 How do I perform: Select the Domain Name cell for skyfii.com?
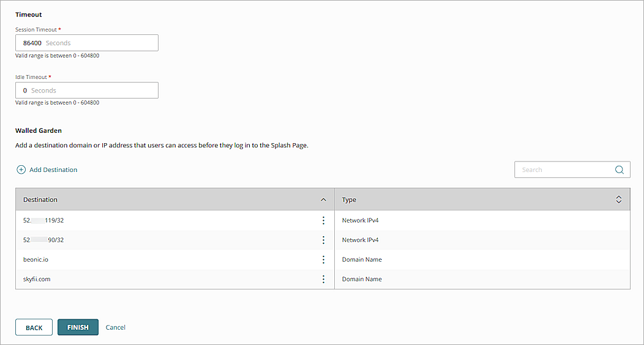point(362,279)
